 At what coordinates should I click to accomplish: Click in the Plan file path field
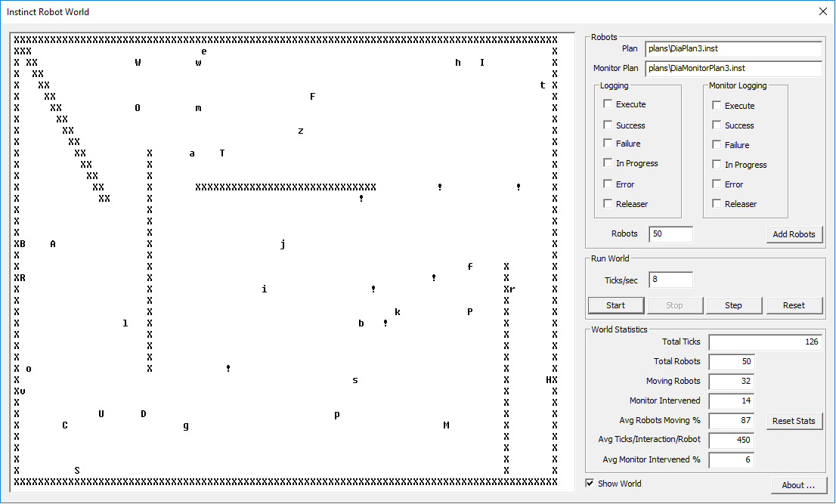coord(732,48)
